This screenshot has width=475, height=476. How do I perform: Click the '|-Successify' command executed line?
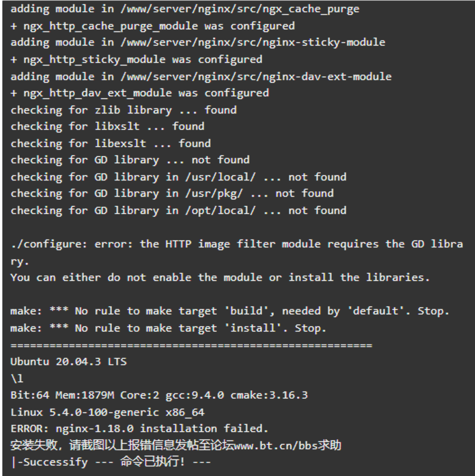pos(110,462)
